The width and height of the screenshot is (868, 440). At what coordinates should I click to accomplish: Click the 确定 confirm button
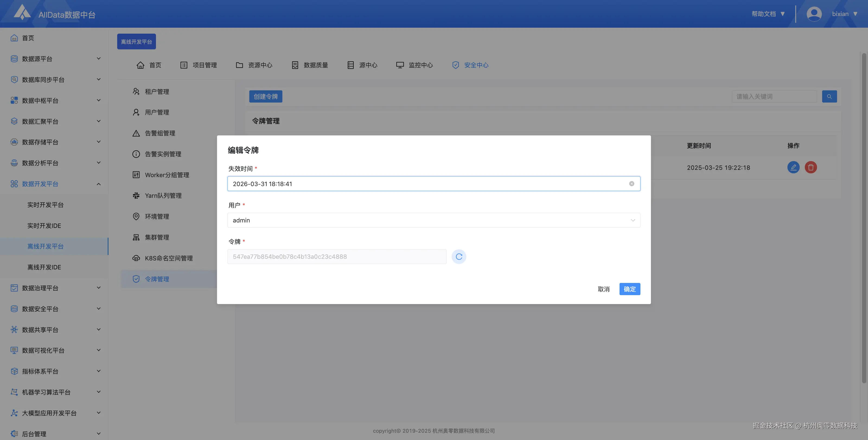click(629, 289)
